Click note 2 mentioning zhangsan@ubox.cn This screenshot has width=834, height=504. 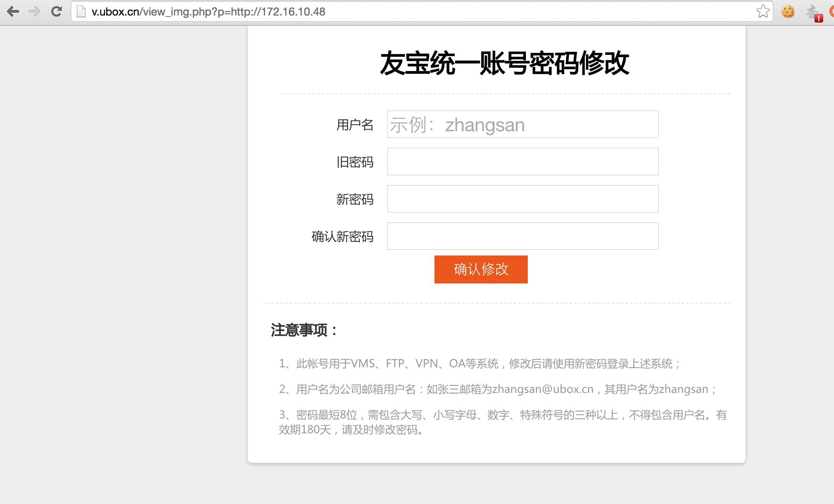pos(498,389)
